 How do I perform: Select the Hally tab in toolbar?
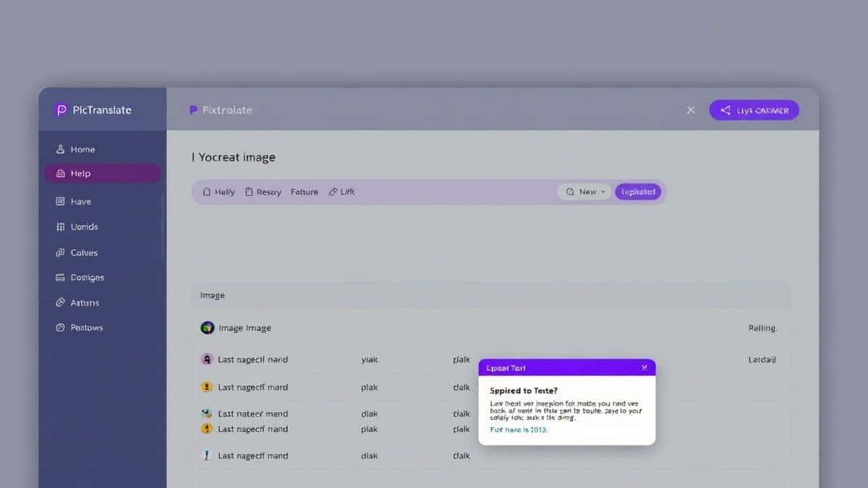[x=218, y=192]
